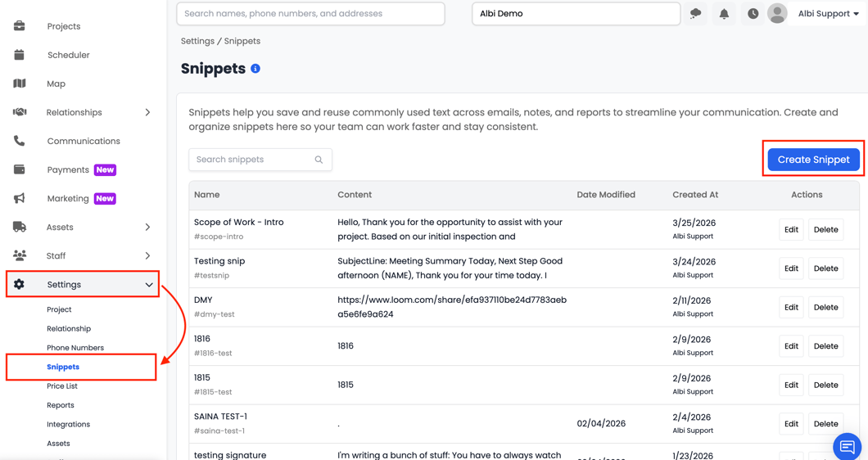Viewport: 868px width, 460px height.
Task: Open the Albi Demo location selector
Action: [x=576, y=14]
